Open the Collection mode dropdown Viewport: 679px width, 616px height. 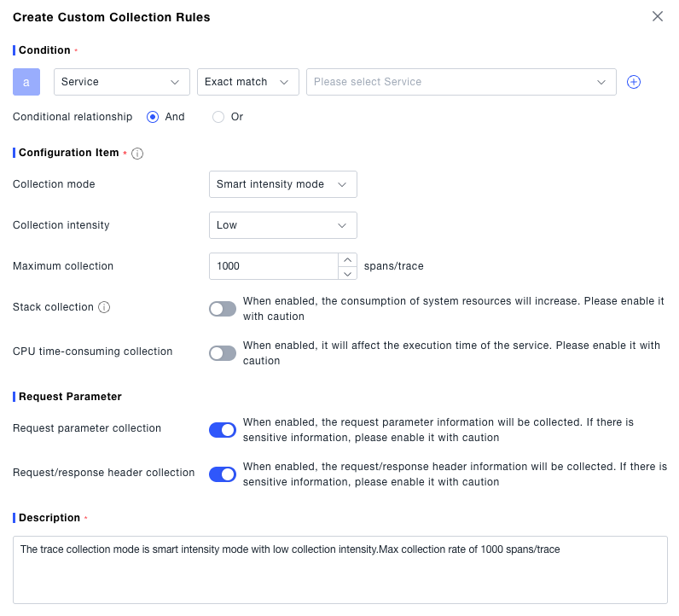[x=282, y=184]
